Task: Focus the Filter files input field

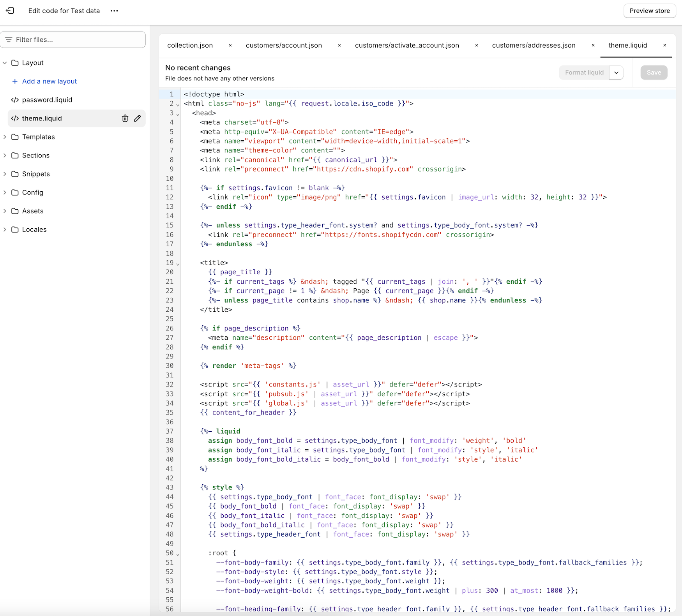Action: [x=73, y=40]
